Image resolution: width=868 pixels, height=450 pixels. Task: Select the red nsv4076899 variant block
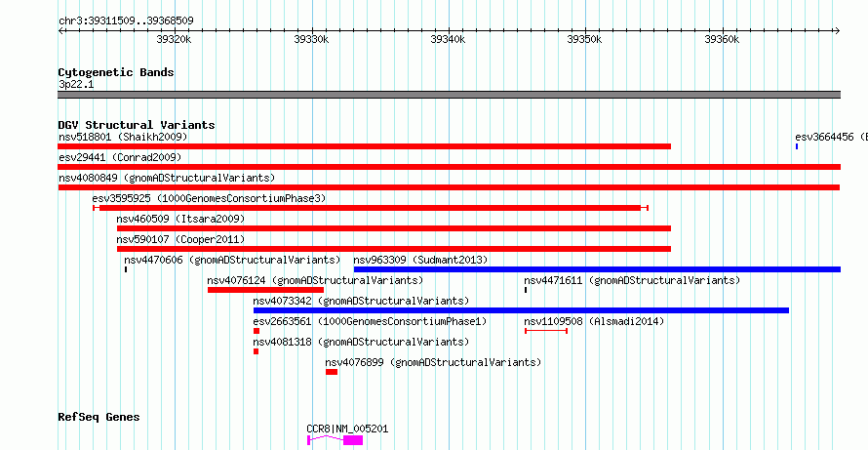[x=332, y=372]
